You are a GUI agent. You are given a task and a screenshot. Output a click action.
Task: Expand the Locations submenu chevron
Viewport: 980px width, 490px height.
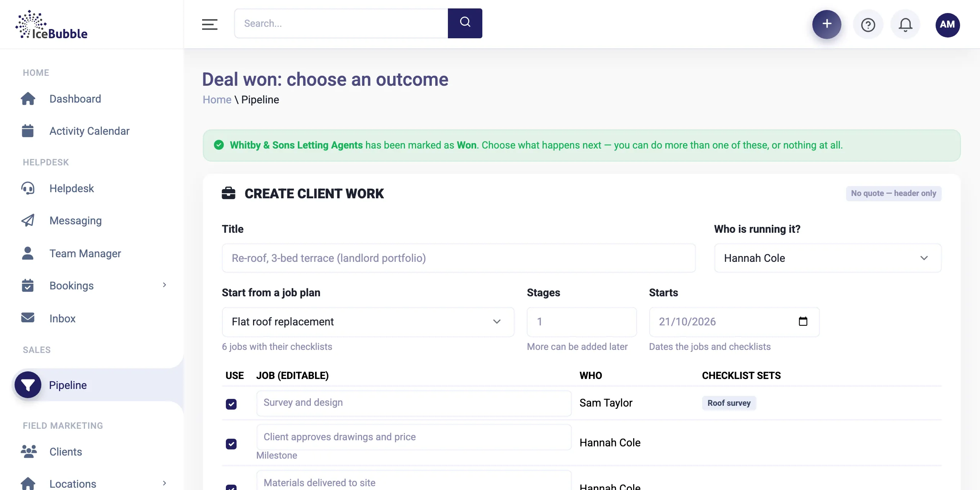pos(164,483)
